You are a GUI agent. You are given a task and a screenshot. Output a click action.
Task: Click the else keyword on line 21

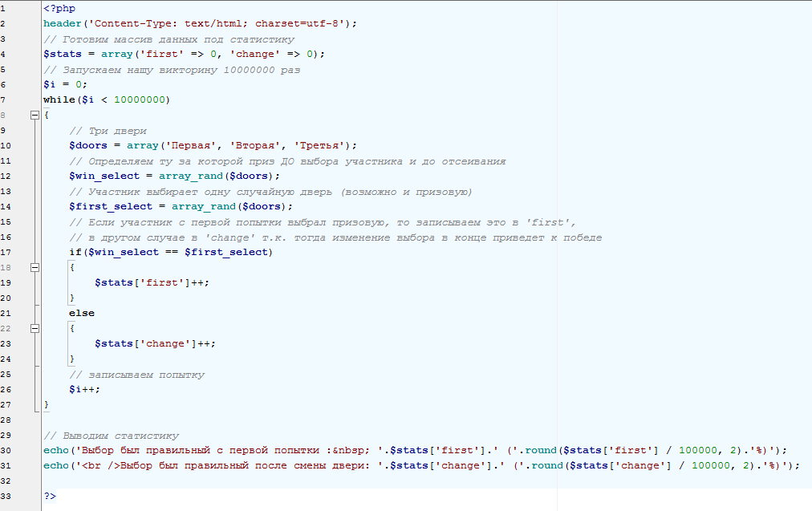point(82,313)
